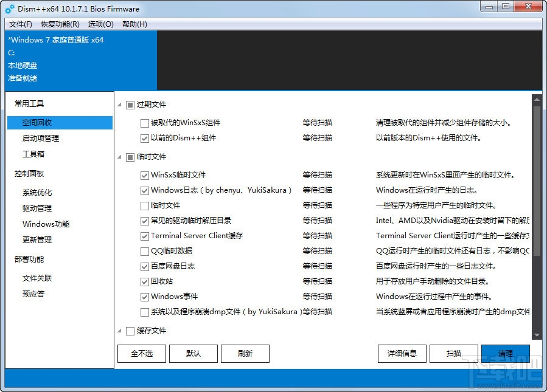Disable the 回收站 cleanup item
The image size is (547, 392).
click(144, 281)
